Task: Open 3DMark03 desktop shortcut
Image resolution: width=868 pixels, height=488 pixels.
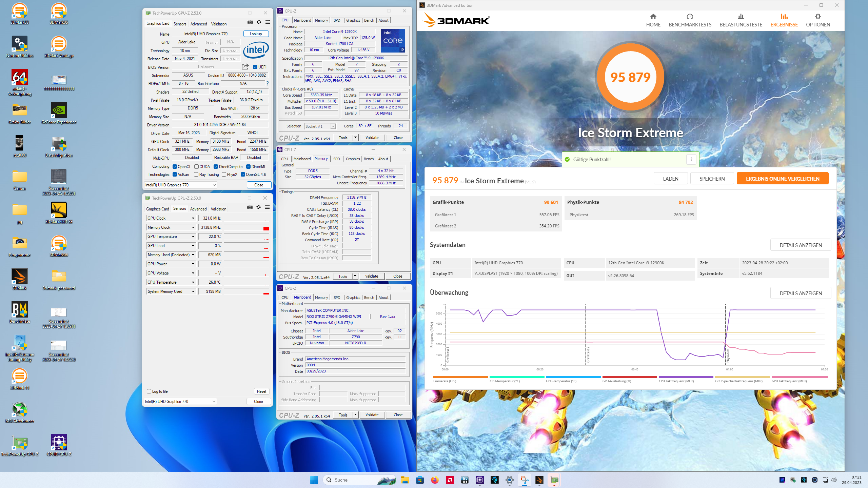Action: click(19, 14)
